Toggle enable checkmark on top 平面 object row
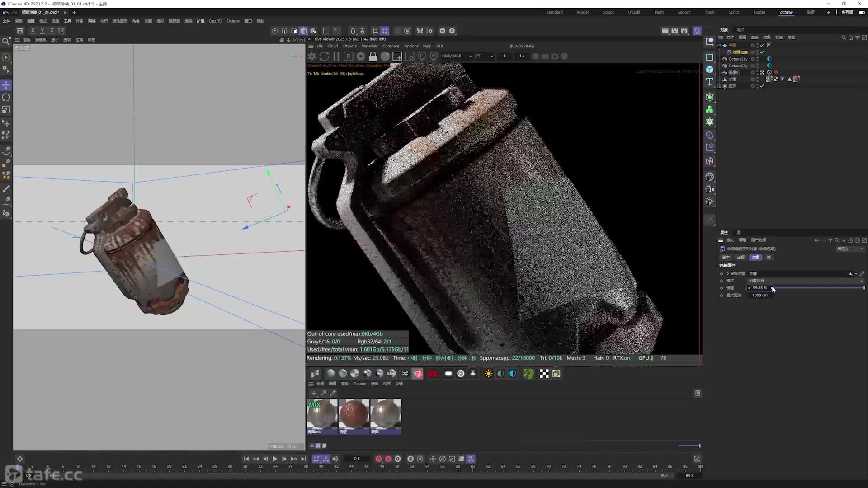The height and width of the screenshot is (488, 868). [x=762, y=45]
